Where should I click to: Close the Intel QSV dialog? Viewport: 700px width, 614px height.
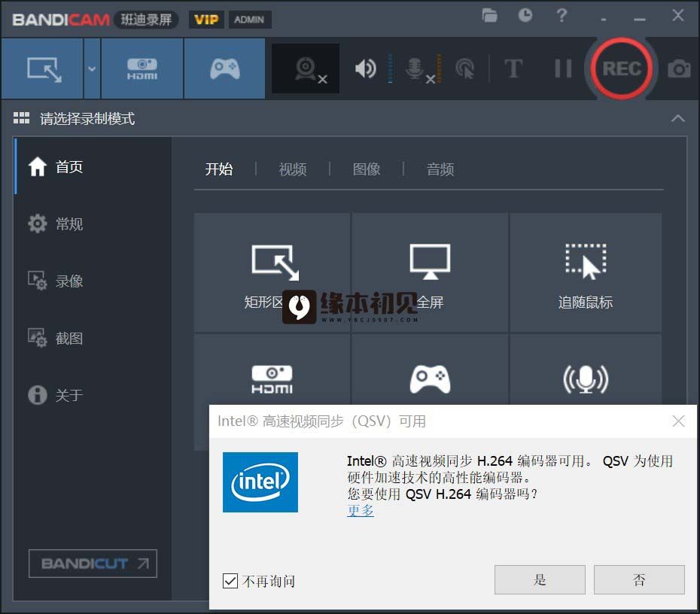click(678, 421)
